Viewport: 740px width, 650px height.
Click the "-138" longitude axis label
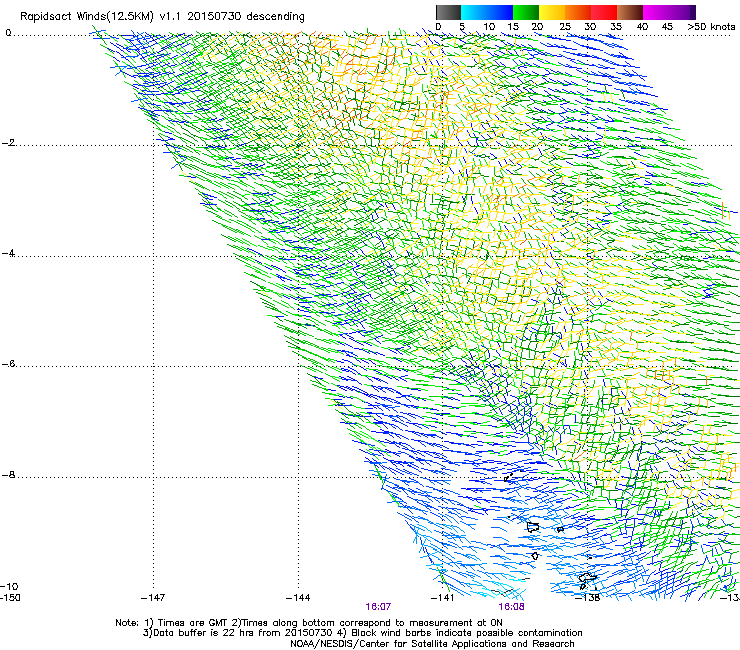(588, 598)
